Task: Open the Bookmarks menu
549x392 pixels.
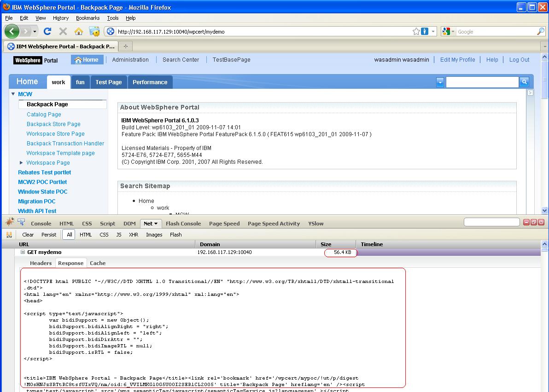Action: coord(88,18)
